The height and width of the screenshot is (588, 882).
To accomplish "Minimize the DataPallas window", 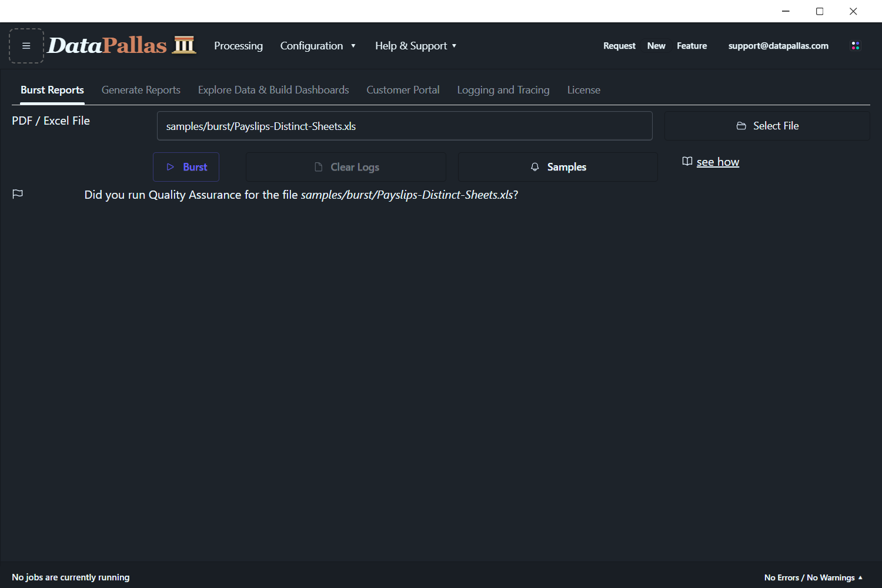I will tap(786, 11).
